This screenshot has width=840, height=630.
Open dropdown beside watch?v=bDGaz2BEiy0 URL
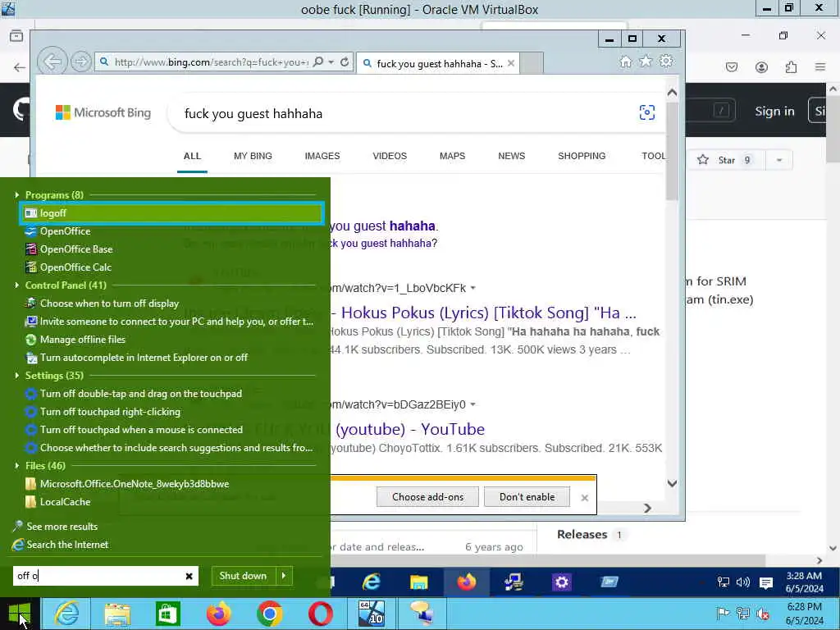click(473, 404)
